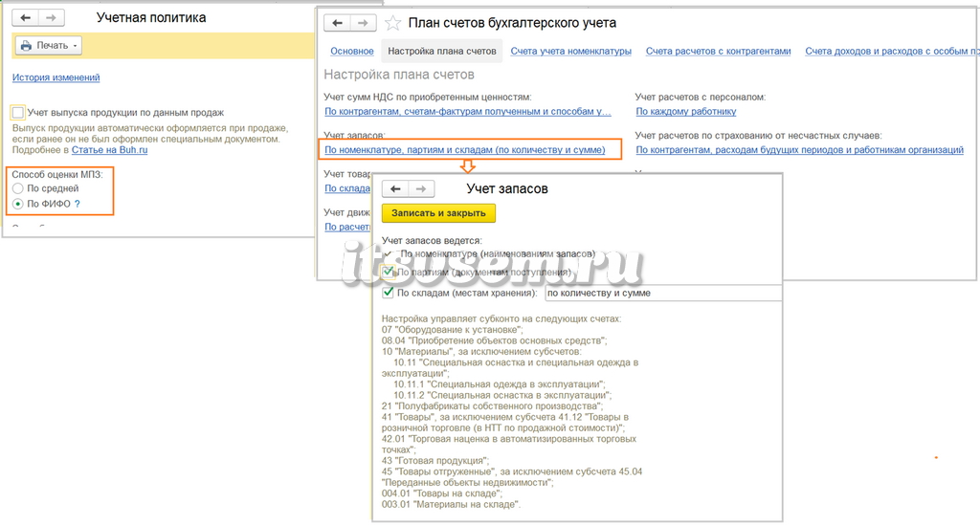This screenshot has height=525, width=980.
Task: Click the Записать и закрыть button
Action: [438, 213]
